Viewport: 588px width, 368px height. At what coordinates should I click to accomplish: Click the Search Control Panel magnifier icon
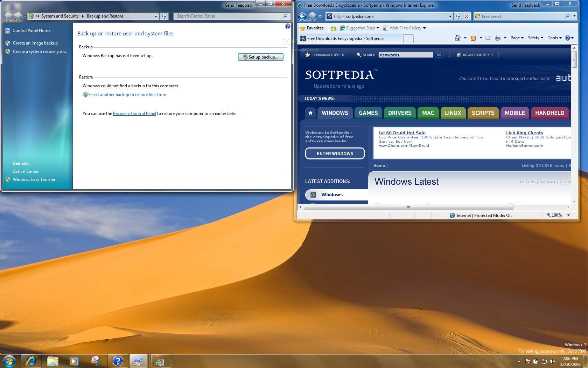pyautogui.click(x=285, y=16)
